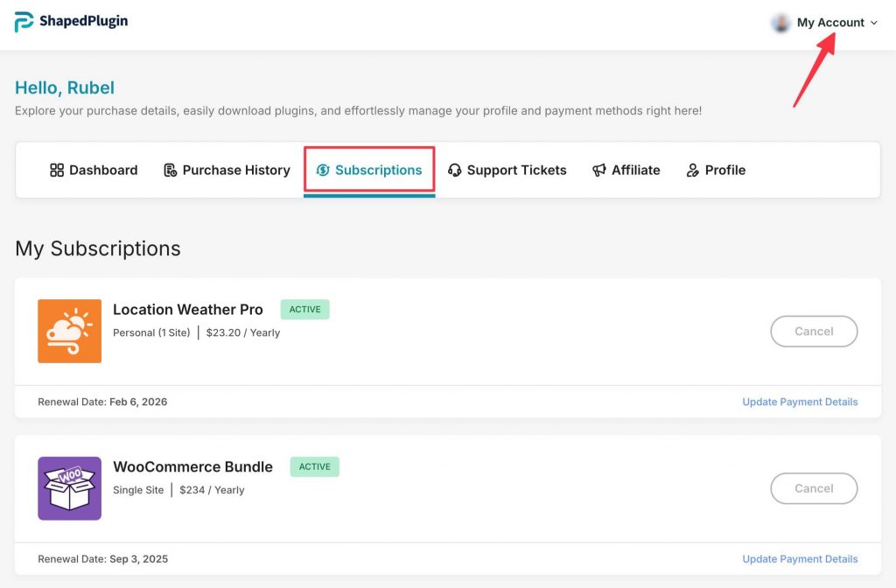Go to the Affiliate tab
The image size is (896, 588).
pos(626,171)
